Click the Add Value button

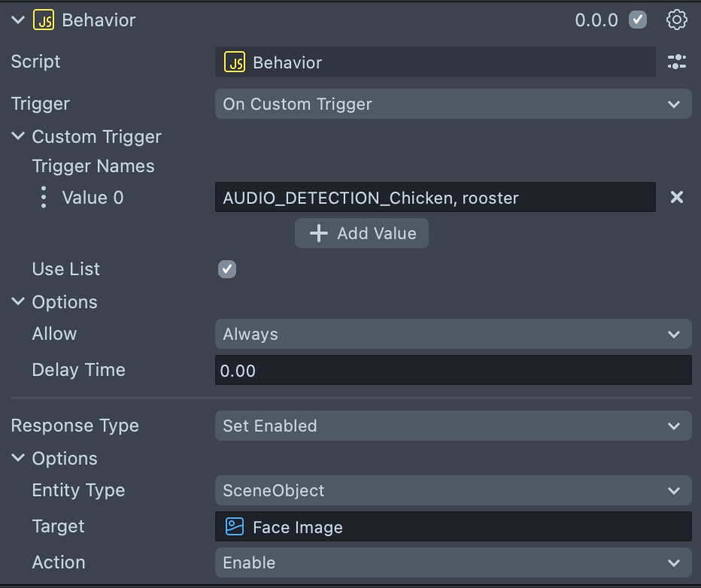(361, 233)
